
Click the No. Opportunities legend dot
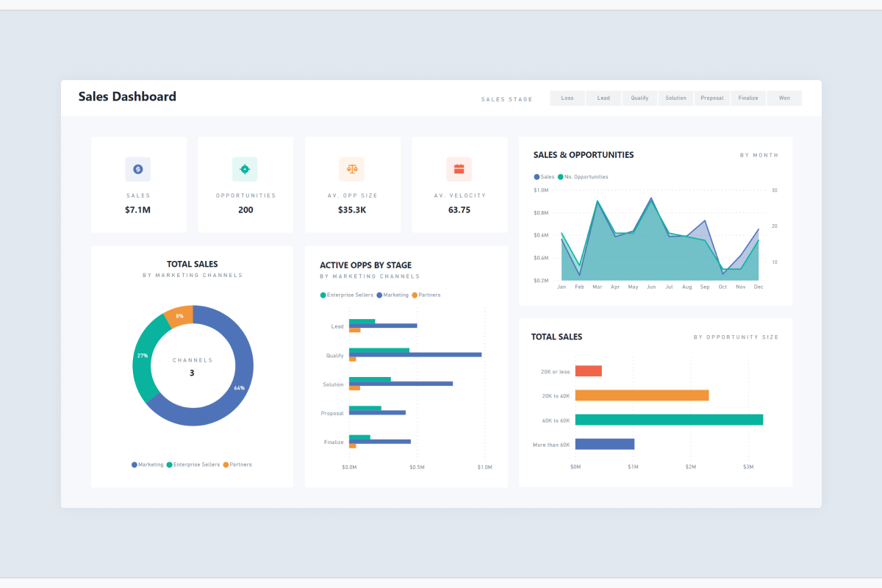click(x=560, y=177)
